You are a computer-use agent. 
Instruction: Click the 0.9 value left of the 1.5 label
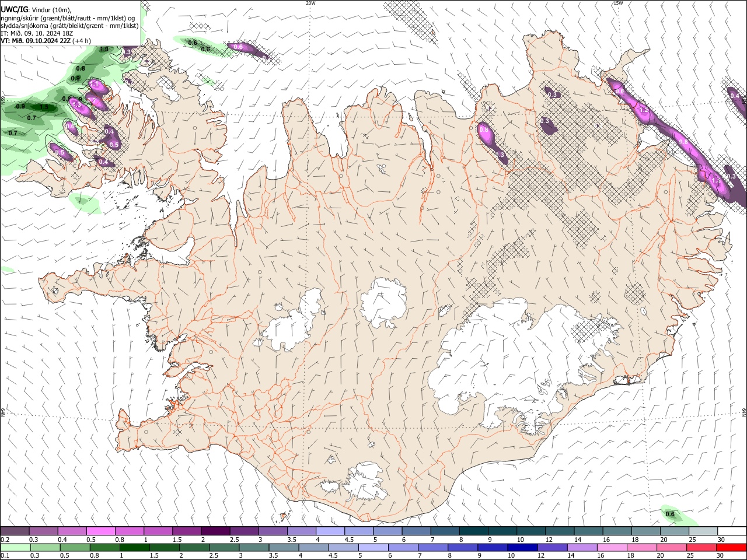(x=20, y=106)
